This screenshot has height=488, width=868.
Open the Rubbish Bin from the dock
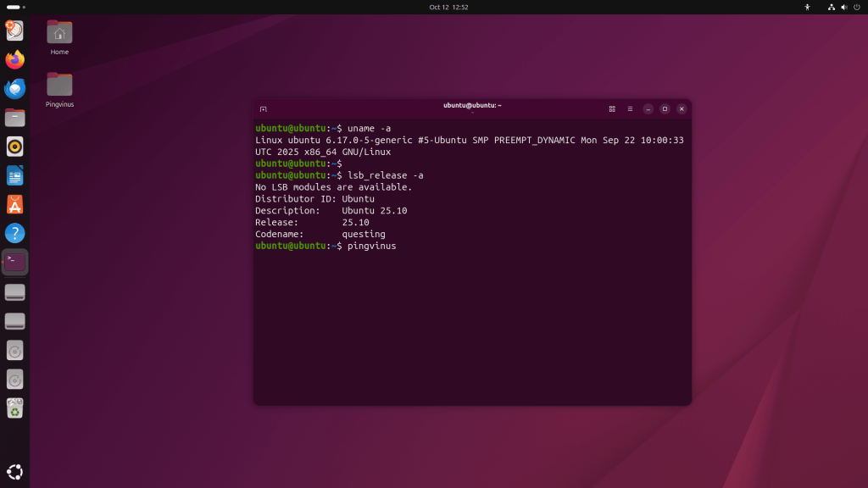[x=14, y=409]
